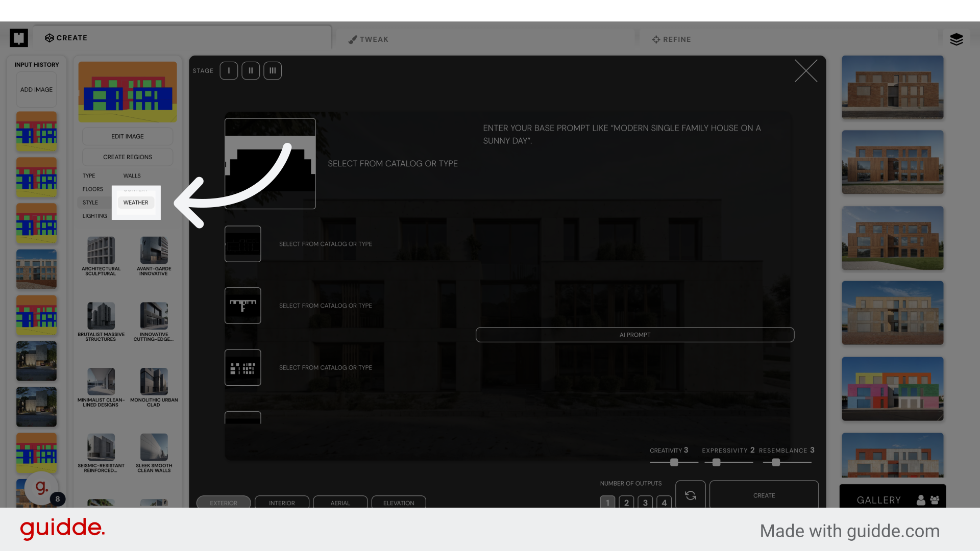Viewport: 980px width, 551px height.
Task: Click the app logo icon top left
Action: pos(19,38)
